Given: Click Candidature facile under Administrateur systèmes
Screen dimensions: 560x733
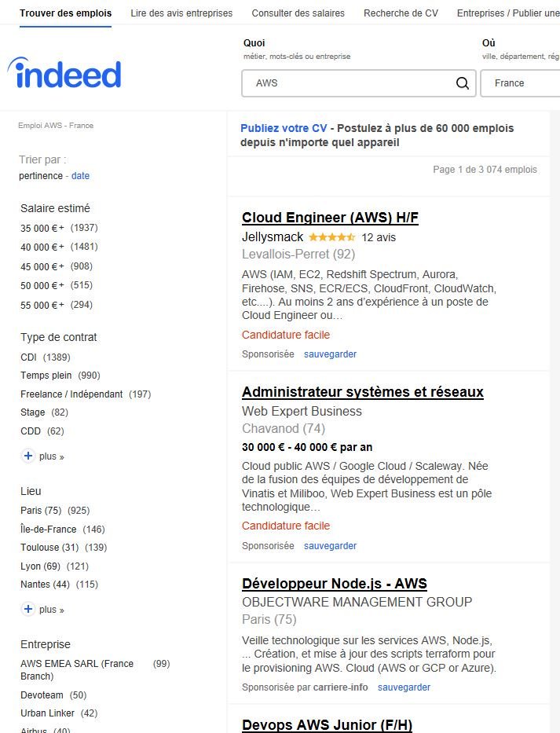Looking at the screenshot, I should (x=286, y=526).
